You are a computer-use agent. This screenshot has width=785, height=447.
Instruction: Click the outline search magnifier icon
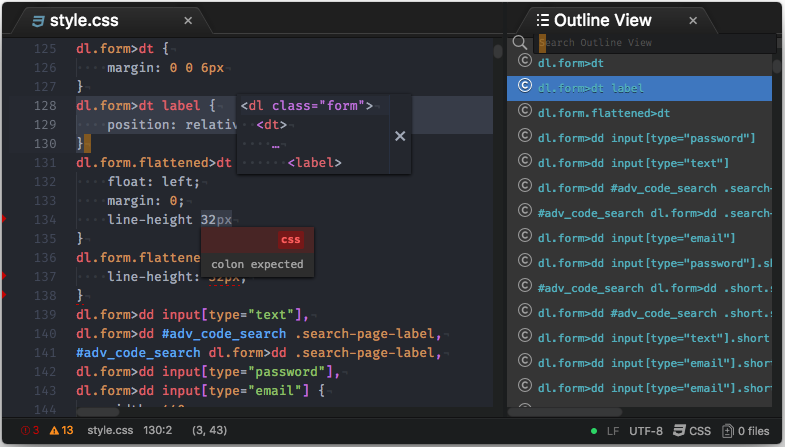(x=520, y=43)
